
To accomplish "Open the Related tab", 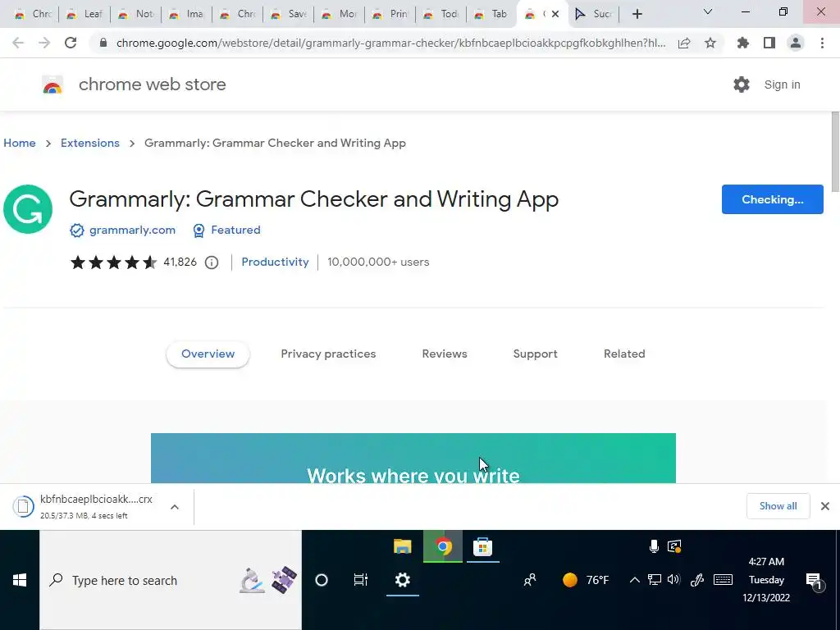I will coord(624,354).
